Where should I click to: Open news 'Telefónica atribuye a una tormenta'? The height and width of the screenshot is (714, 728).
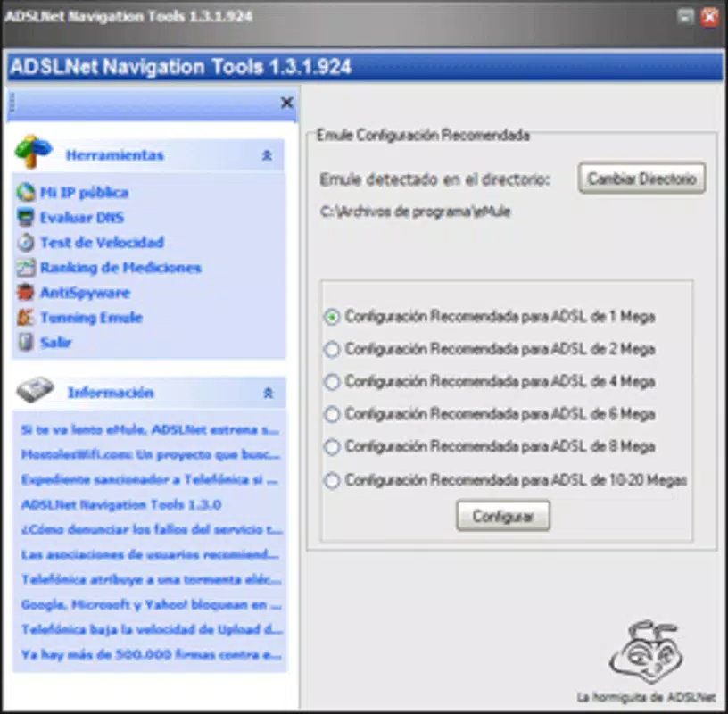(152, 580)
